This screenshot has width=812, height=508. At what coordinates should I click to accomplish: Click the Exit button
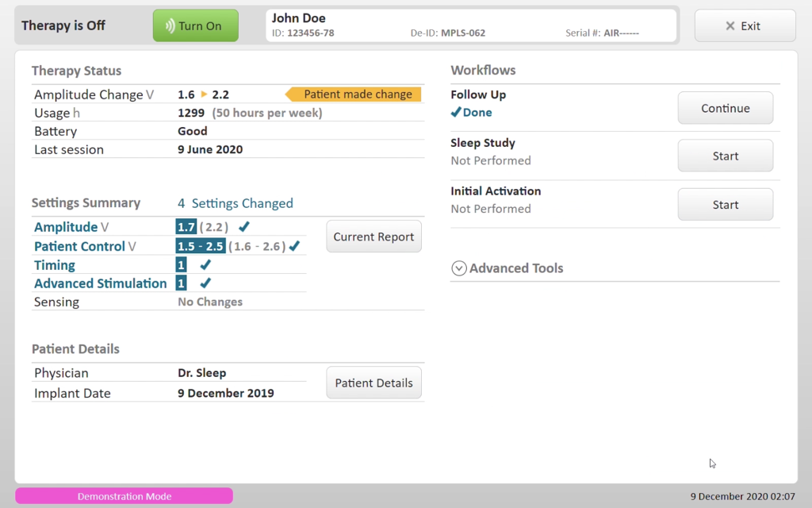(744, 26)
